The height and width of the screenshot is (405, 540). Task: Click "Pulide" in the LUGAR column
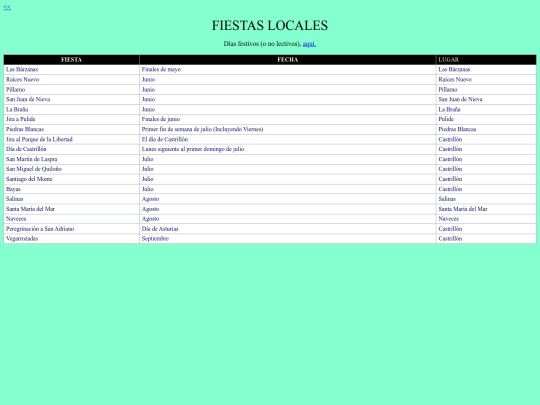tap(446, 119)
